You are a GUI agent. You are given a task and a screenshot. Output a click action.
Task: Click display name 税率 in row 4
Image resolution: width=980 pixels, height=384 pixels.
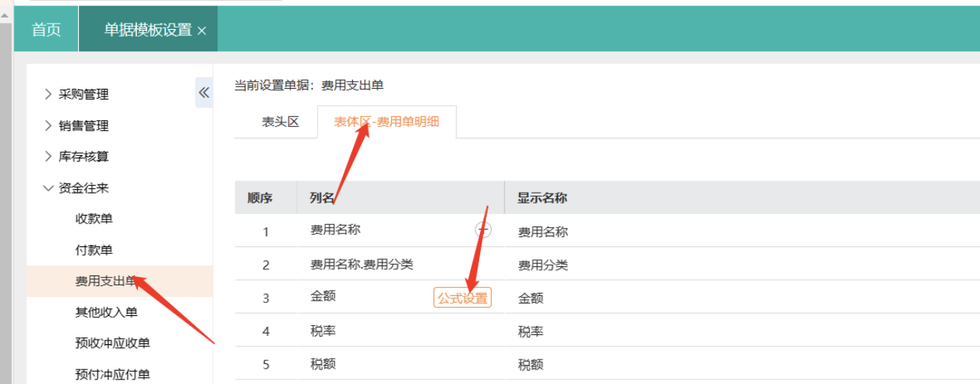[x=531, y=332]
